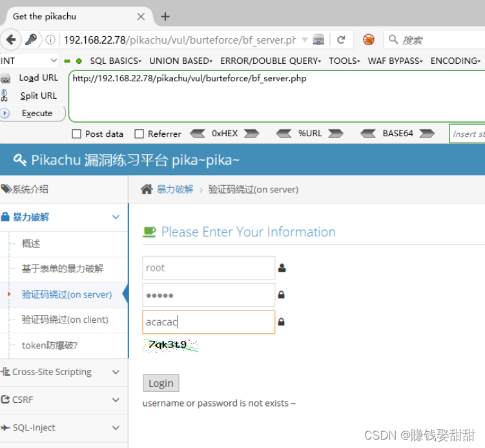The width and height of the screenshot is (485, 448).
Task: Click the lock icon beside password field
Action: [x=281, y=294]
